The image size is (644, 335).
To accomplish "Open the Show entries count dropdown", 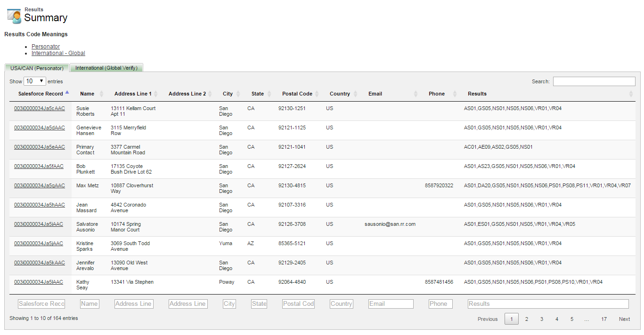I will (x=35, y=81).
